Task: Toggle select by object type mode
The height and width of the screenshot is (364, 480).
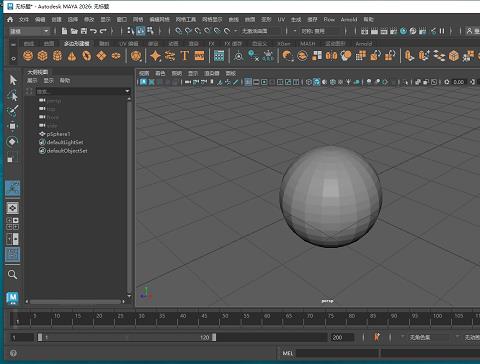Action: coord(140,31)
